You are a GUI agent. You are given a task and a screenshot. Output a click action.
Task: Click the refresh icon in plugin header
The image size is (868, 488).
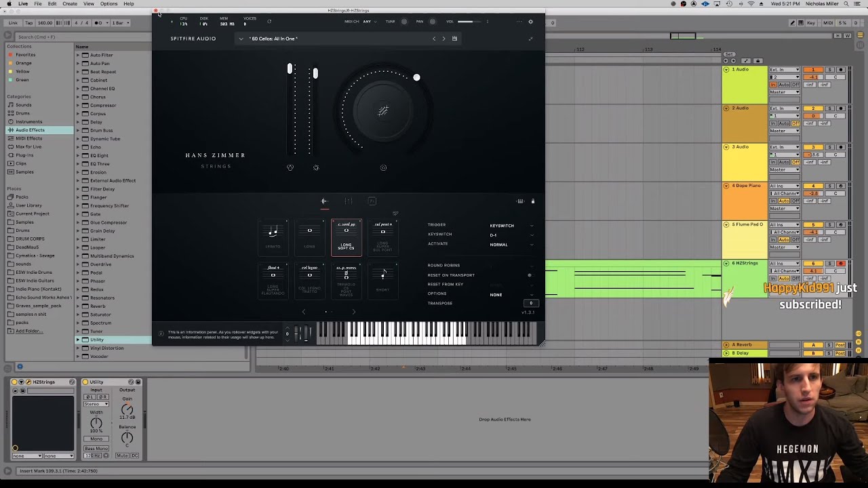[269, 22]
